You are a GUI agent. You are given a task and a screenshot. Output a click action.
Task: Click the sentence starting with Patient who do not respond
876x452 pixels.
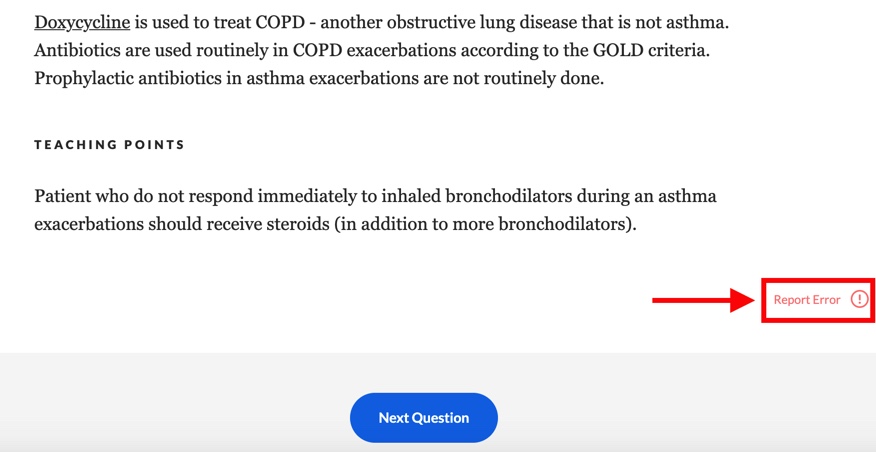coord(375,211)
